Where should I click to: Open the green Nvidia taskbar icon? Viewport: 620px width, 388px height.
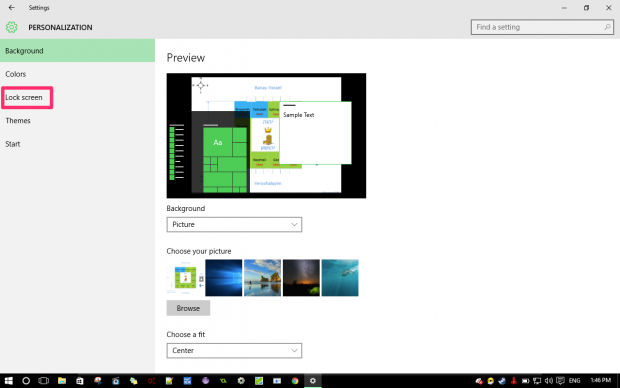tap(223, 380)
